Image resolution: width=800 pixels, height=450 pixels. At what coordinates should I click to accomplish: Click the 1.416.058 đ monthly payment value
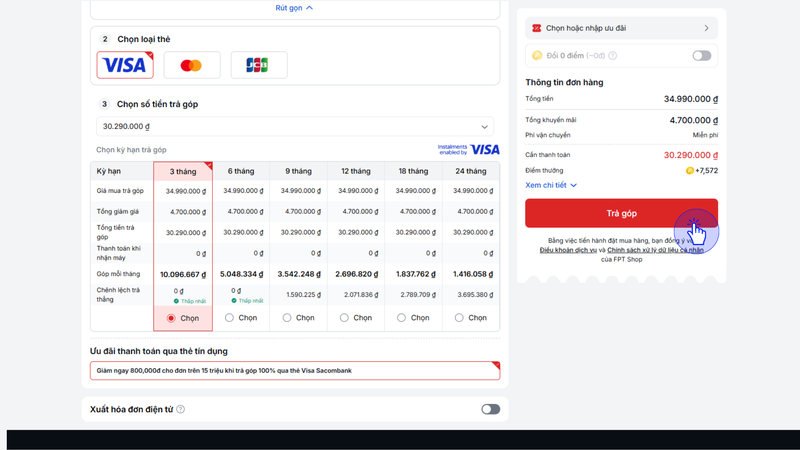472,274
